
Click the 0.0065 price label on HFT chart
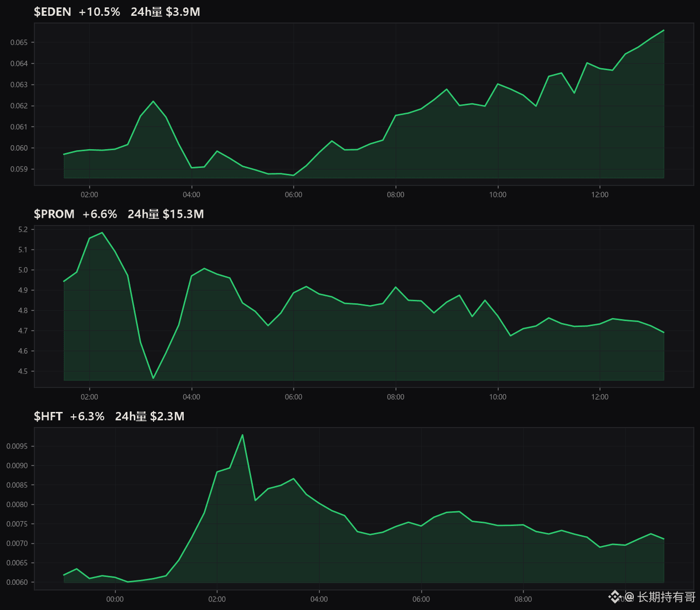(x=17, y=563)
